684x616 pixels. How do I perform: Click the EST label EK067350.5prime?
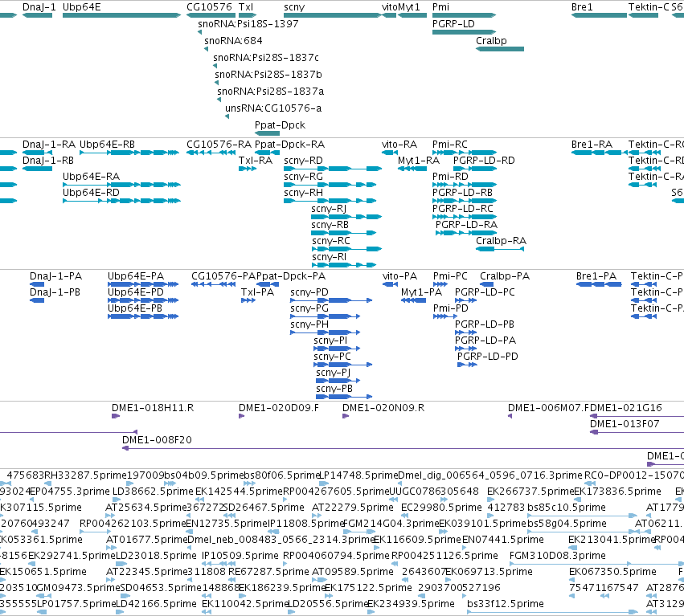point(612,572)
